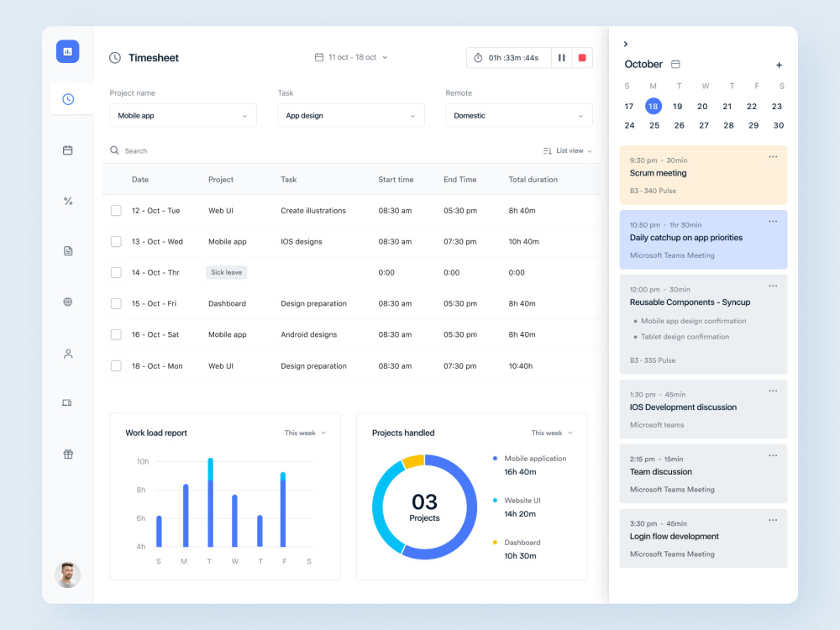840x630 pixels.
Task: Select October 25 in the calendar
Action: [x=654, y=125]
